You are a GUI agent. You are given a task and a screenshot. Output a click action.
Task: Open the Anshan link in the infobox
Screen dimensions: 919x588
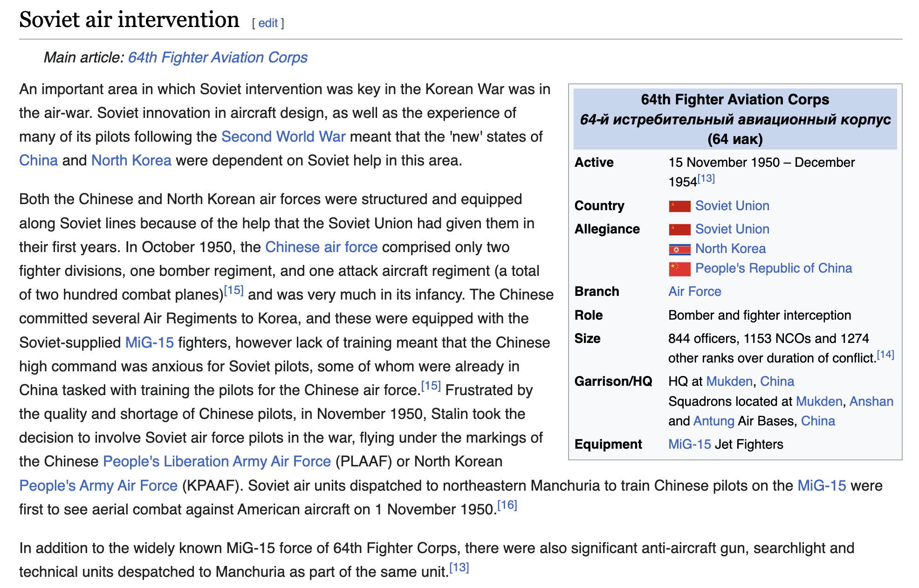click(x=871, y=401)
